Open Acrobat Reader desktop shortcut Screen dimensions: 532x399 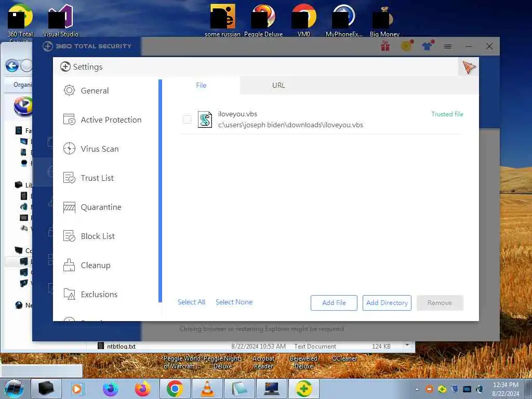click(x=263, y=362)
